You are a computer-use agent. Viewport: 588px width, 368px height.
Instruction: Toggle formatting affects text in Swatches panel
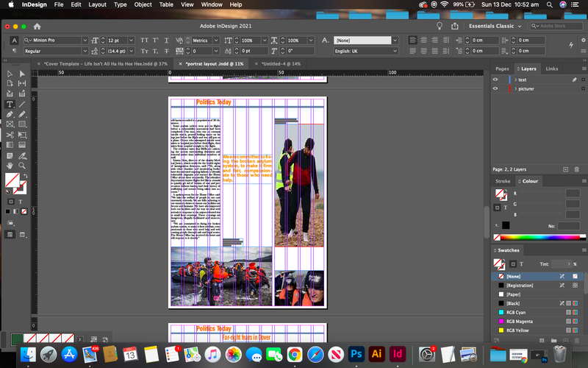click(x=521, y=264)
